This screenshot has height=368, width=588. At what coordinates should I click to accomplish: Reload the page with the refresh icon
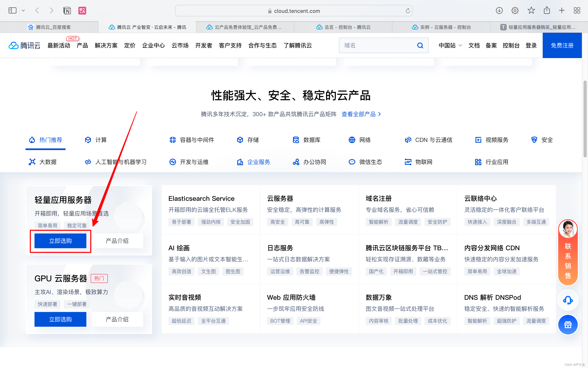tap(408, 11)
